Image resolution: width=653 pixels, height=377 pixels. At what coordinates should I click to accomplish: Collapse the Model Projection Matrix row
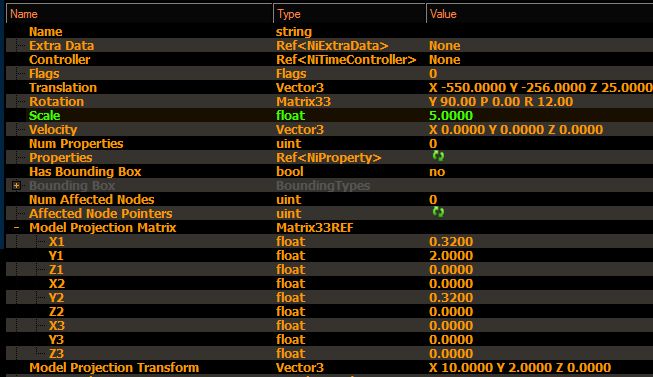tap(16, 227)
